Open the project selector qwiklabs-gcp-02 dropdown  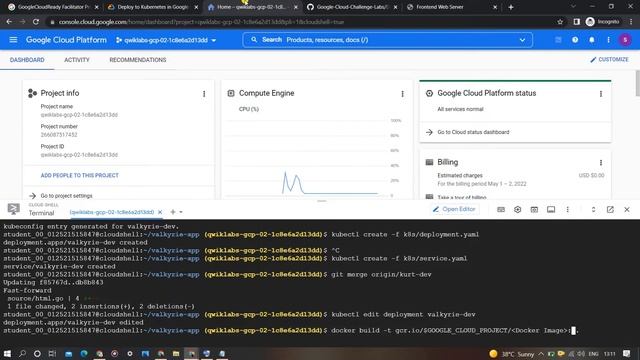click(166, 40)
